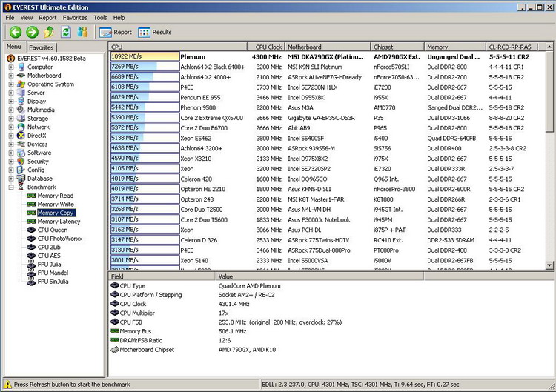The image size is (556, 392).
Task: Expand the Display tree node
Action: tap(11, 102)
